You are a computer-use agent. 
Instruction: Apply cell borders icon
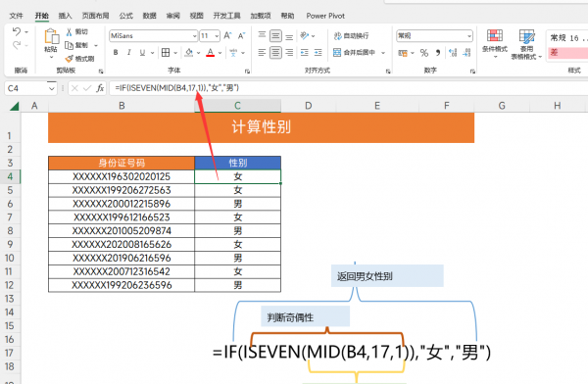pyautogui.click(x=166, y=53)
